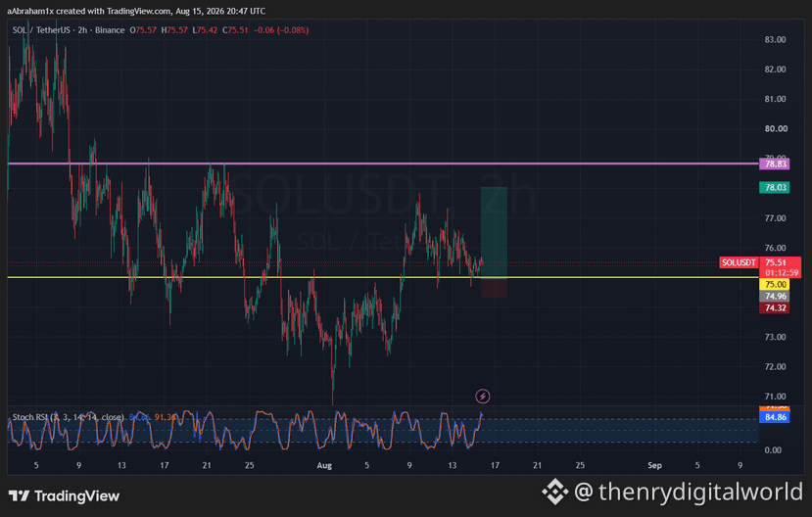Click the 80.00 price axis label

click(x=775, y=129)
